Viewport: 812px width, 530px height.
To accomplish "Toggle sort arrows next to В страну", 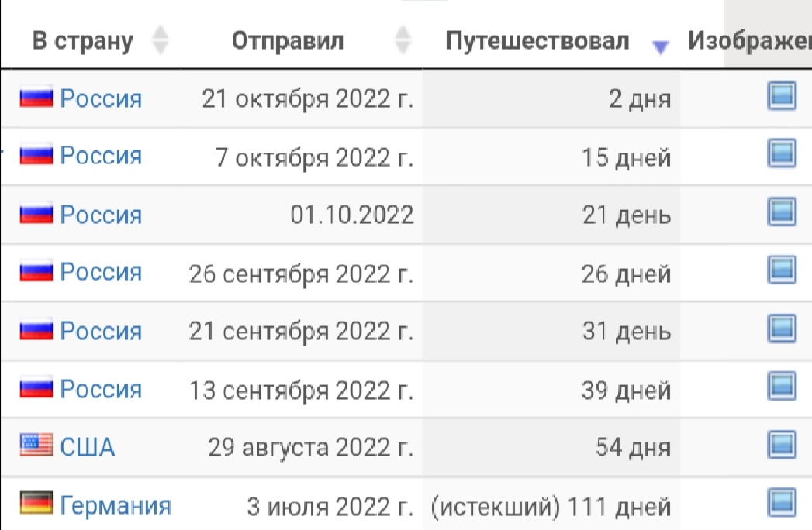I will click(161, 40).
